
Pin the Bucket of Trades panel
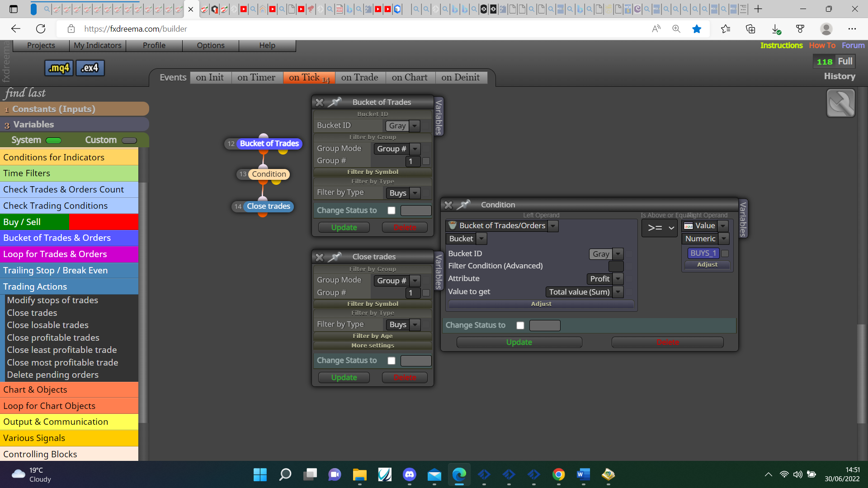tap(335, 102)
